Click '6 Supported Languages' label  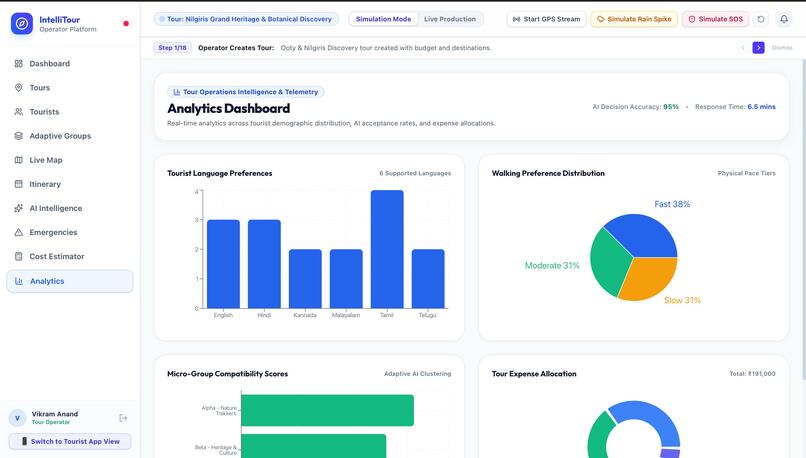[x=415, y=173]
